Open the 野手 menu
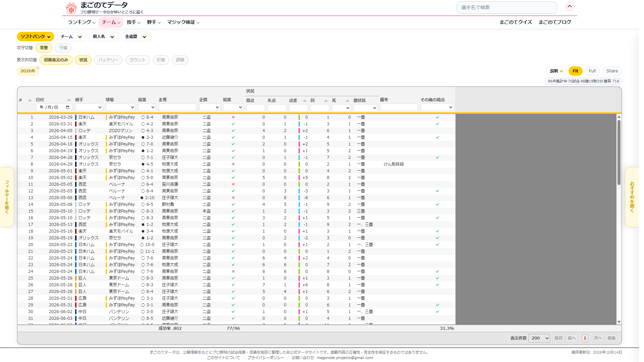This screenshot has width=644, height=362. tap(154, 22)
